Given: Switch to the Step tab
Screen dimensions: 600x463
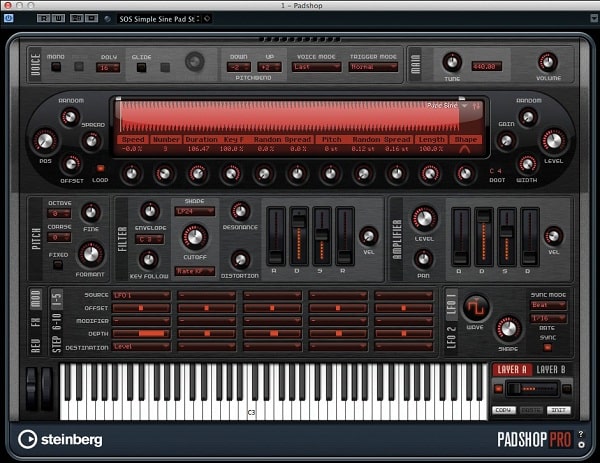Looking at the screenshot, I should pos(57,344).
